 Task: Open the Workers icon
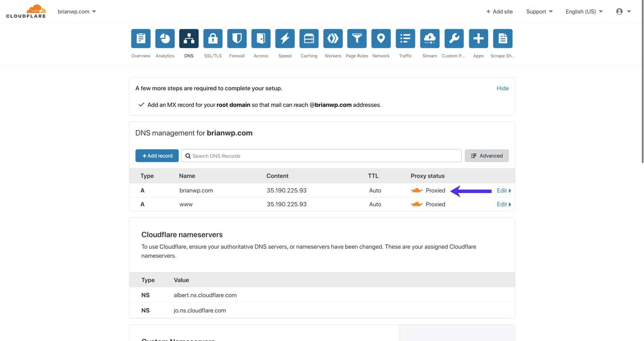click(x=333, y=38)
